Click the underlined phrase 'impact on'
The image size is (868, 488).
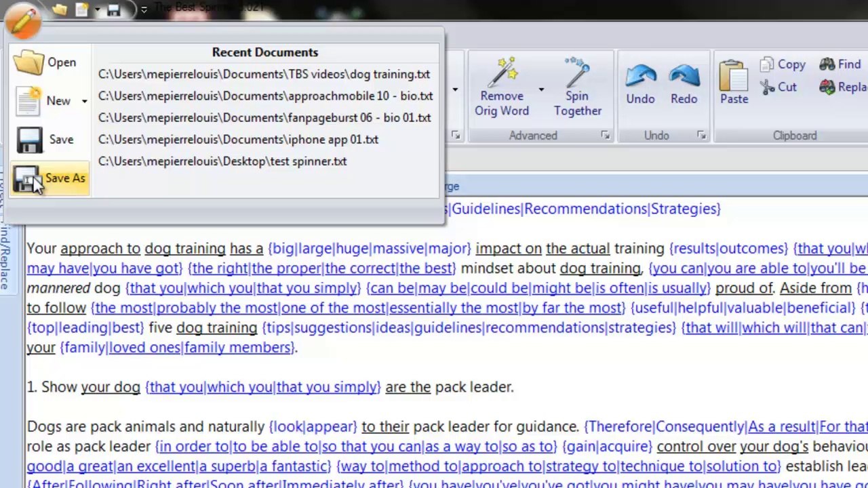pos(509,249)
